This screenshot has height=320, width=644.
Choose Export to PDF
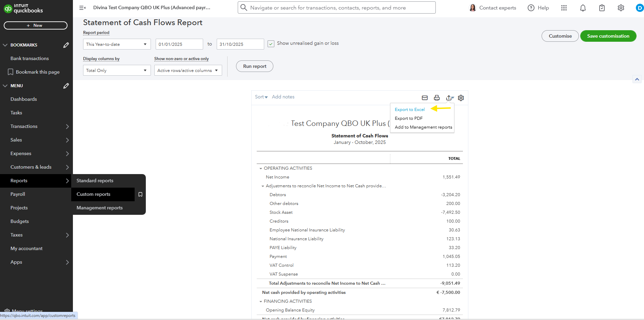click(x=409, y=118)
